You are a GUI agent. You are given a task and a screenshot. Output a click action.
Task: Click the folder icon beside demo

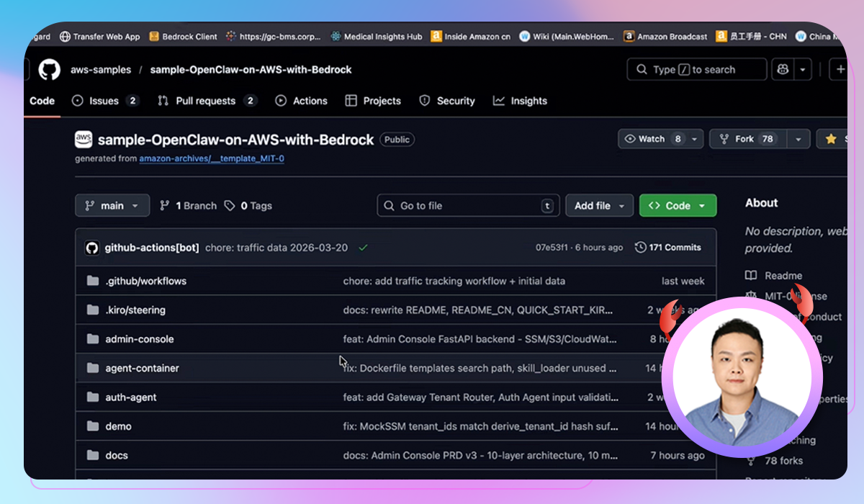click(92, 426)
